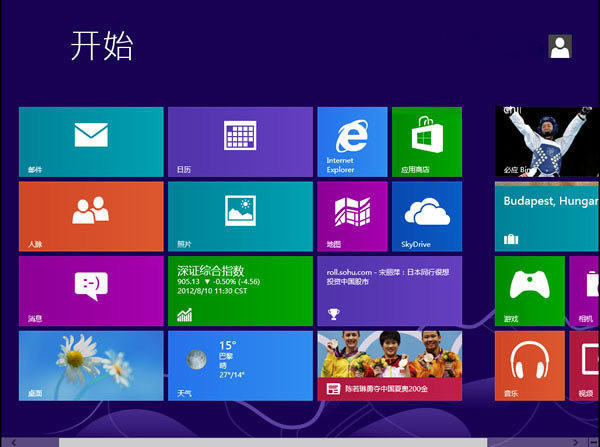Open the Finance tile showing 深证综合指数

[x=240, y=291]
